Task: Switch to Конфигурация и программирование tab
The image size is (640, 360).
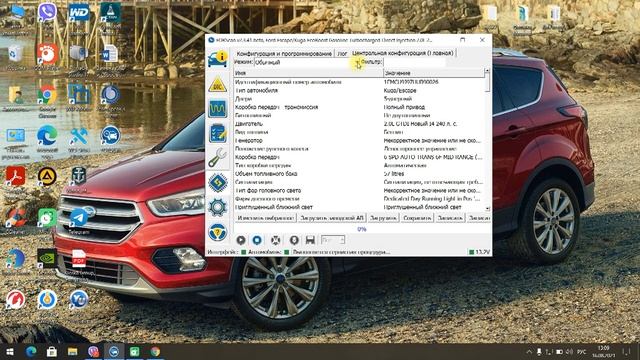Action: pyautogui.click(x=284, y=53)
